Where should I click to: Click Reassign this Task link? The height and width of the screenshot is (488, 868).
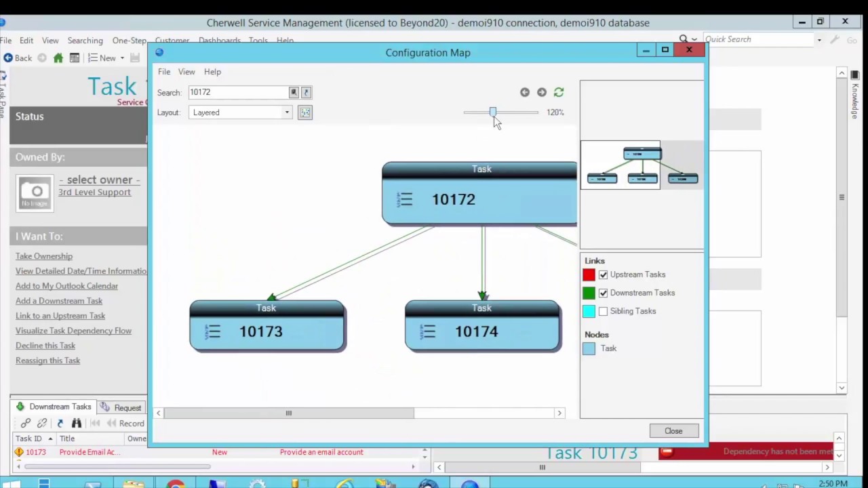[47, 361]
